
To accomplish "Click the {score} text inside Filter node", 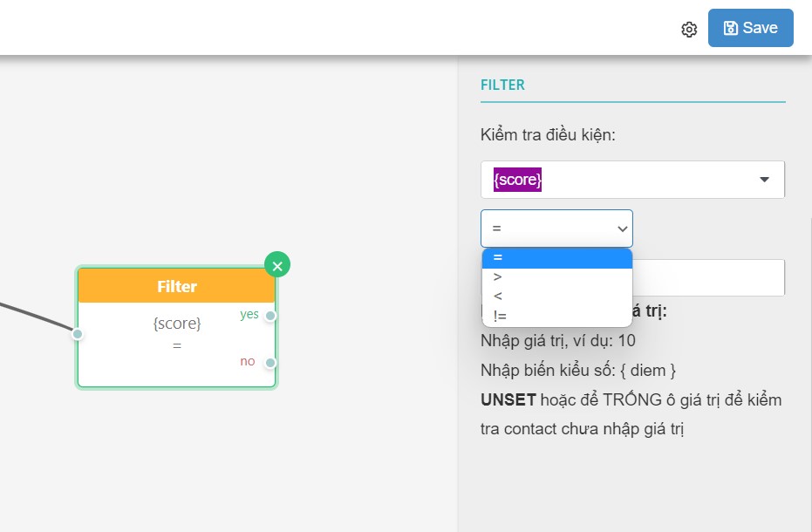I will tap(176, 324).
